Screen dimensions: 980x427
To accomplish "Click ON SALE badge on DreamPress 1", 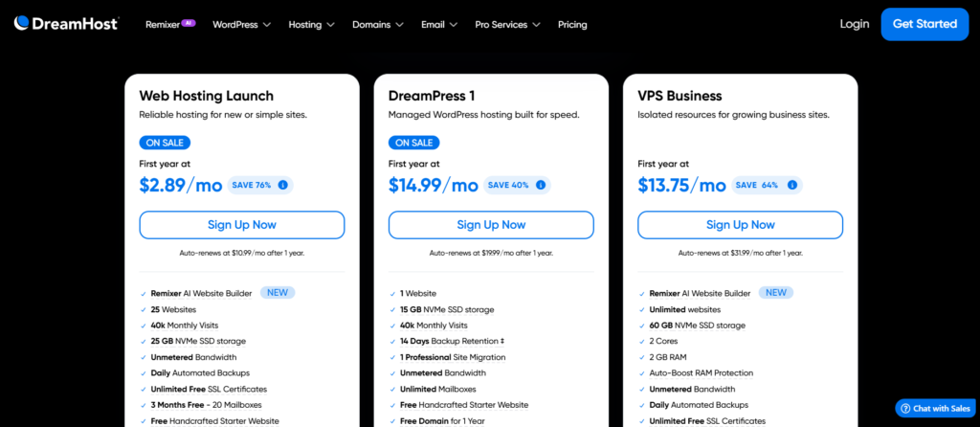I will pos(413,143).
